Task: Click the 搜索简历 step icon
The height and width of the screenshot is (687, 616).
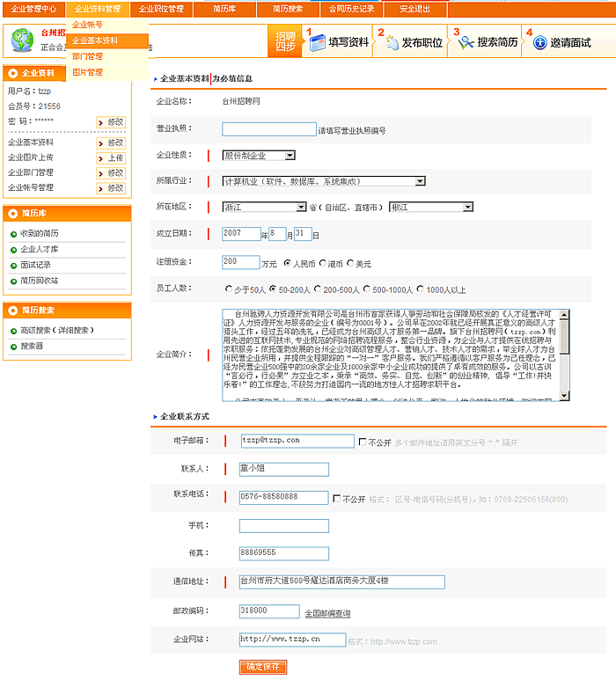Action: click(x=465, y=42)
